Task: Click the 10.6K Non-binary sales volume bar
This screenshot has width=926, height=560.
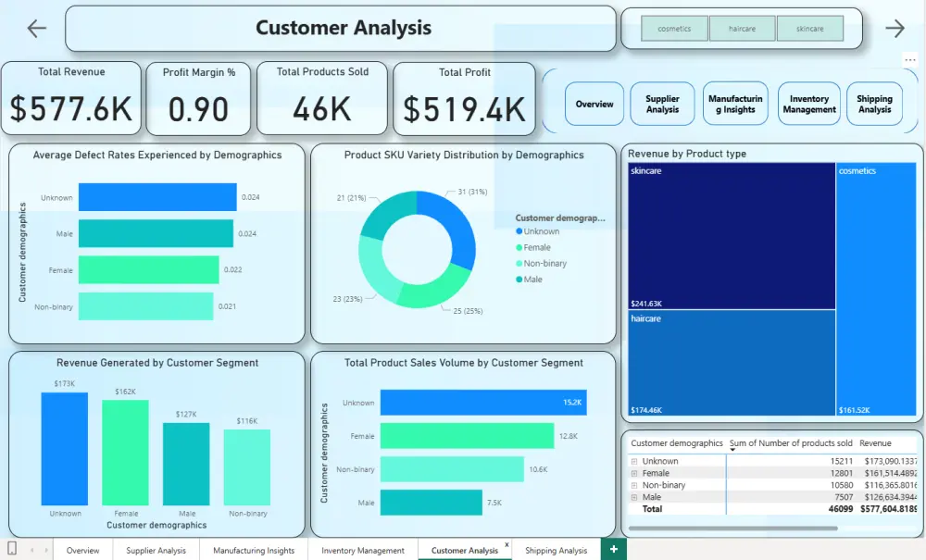Action: tap(452, 469)
